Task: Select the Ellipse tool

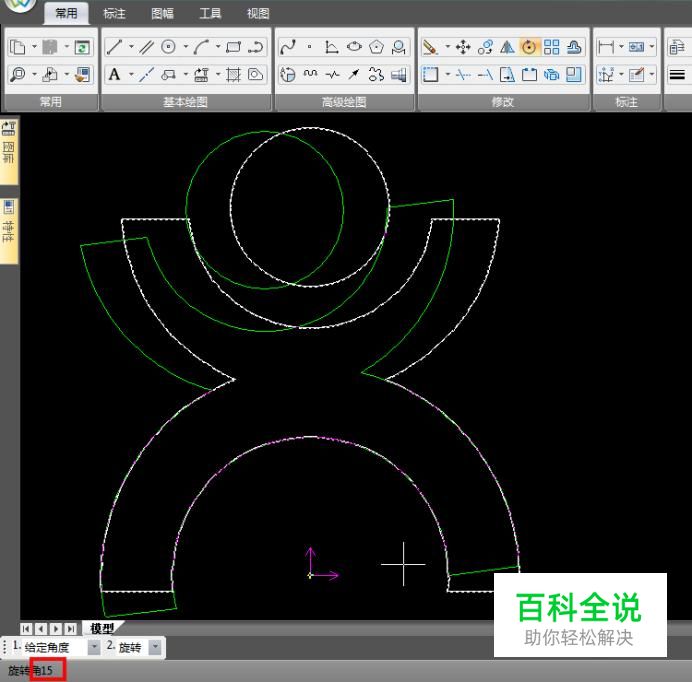Action: click(354, 47)
